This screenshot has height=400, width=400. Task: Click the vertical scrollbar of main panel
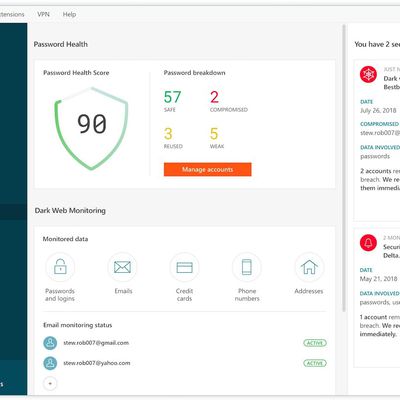pos(344,168)
